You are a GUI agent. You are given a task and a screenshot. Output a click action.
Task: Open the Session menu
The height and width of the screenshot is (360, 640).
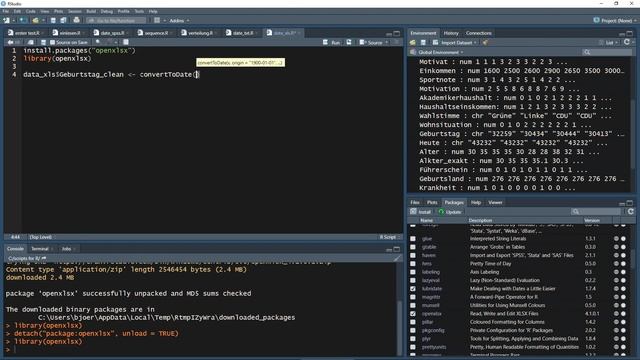tap(74, 11)
